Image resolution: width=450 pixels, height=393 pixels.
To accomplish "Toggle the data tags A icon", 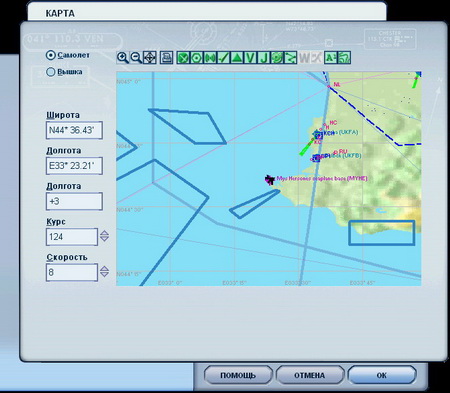I will [331, 58].
